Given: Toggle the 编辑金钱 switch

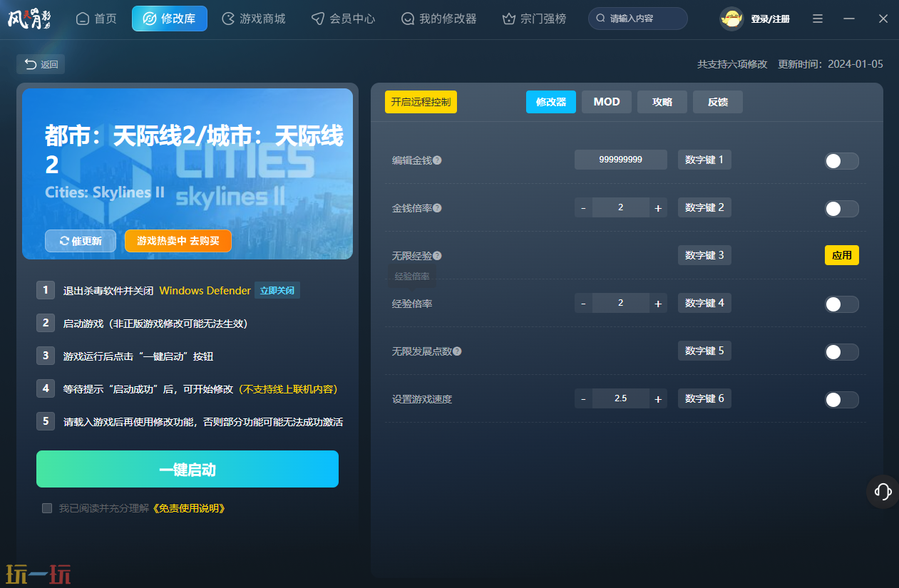Looking at the screenshot, I should point(841,161).
